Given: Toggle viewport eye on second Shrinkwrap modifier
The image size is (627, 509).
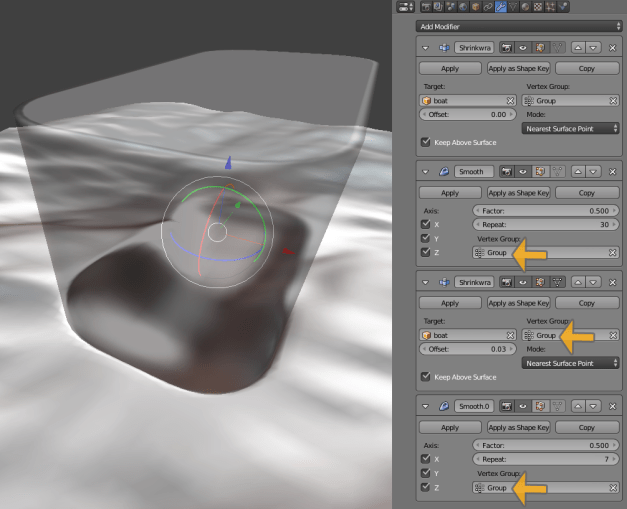Looking at the screenshot, I should 522,282.
